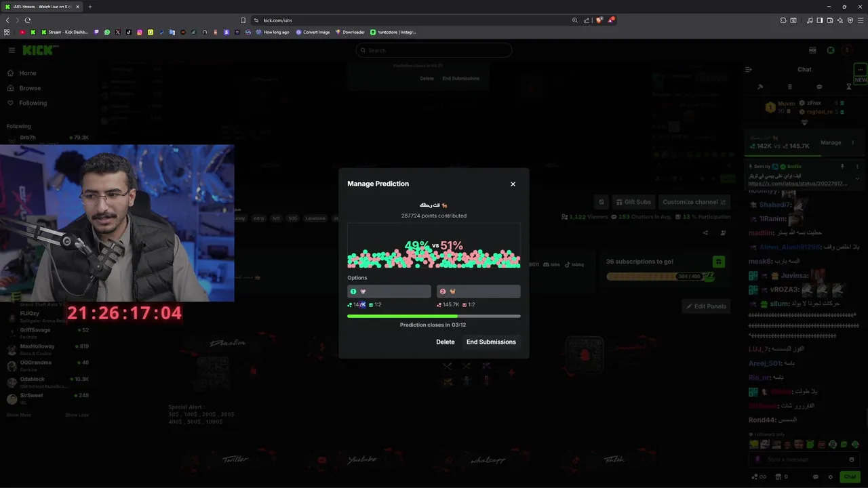Click Edit Panels button
The width and height of the screenshot is (868, 488).
706,306
